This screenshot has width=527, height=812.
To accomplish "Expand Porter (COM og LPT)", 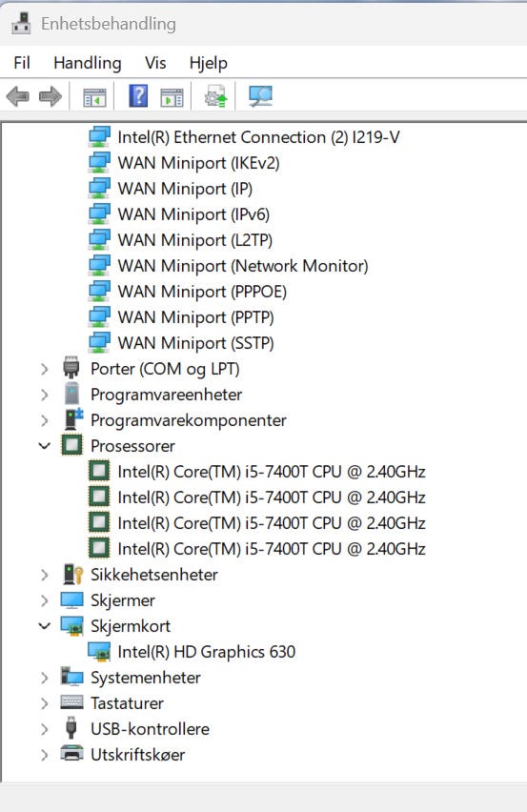I will click(45, 369).
